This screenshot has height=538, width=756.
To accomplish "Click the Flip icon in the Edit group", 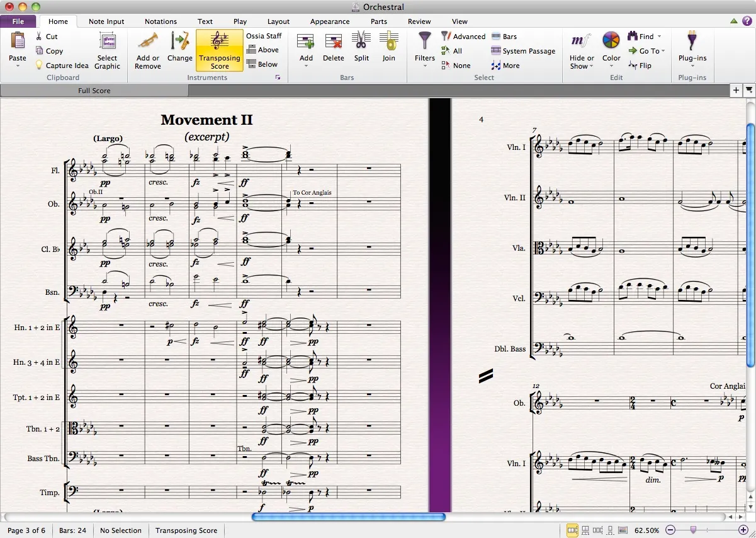I will pos(643,65).
